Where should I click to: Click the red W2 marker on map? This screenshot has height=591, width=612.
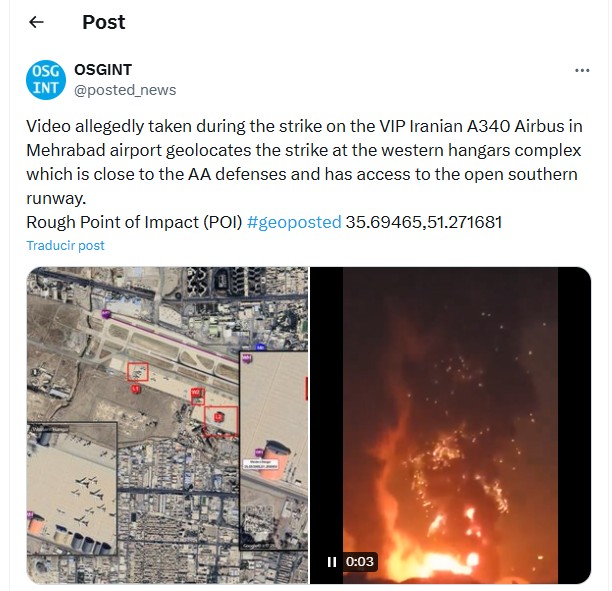[196, 392]
